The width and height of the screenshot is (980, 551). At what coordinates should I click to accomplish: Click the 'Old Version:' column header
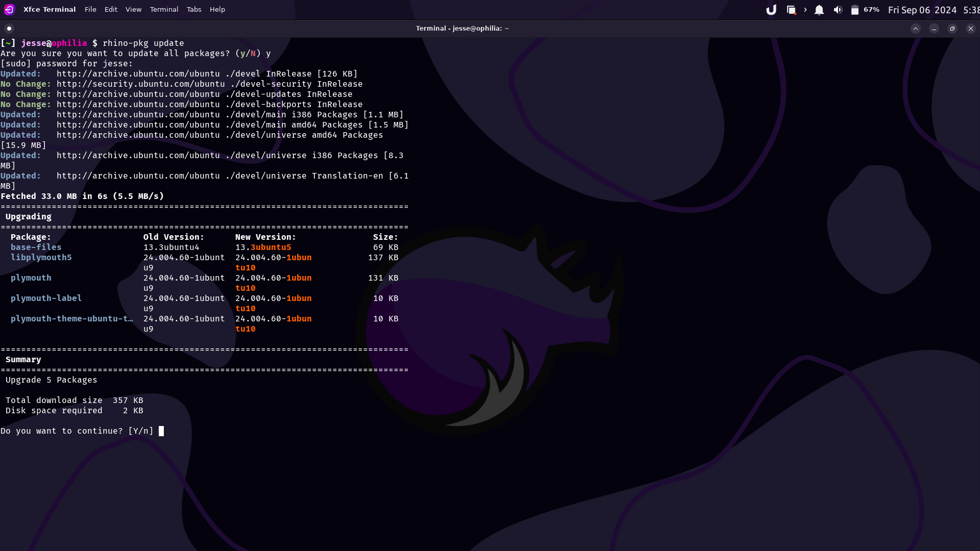174,237
